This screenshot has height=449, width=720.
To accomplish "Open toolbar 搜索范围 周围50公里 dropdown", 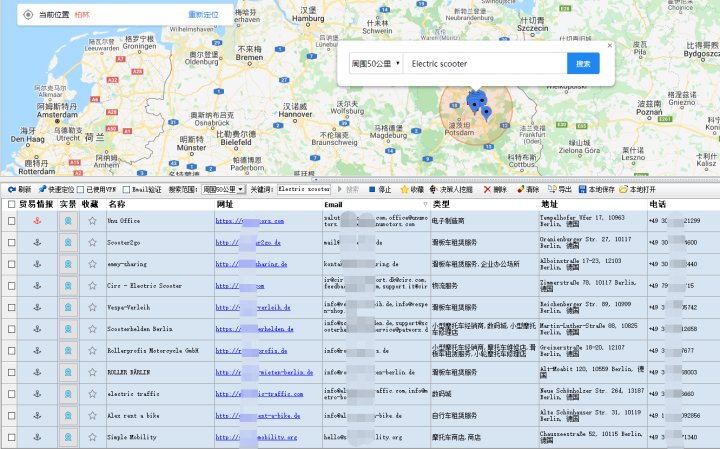I will [224, 189].
